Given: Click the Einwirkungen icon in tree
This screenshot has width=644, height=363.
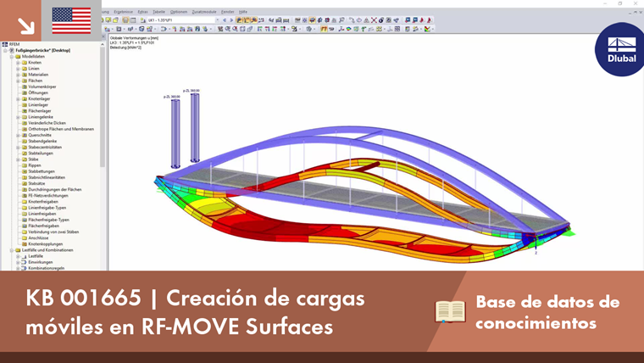Looking at the screenshot, I should pyautogui.click(x=25, y=262).
